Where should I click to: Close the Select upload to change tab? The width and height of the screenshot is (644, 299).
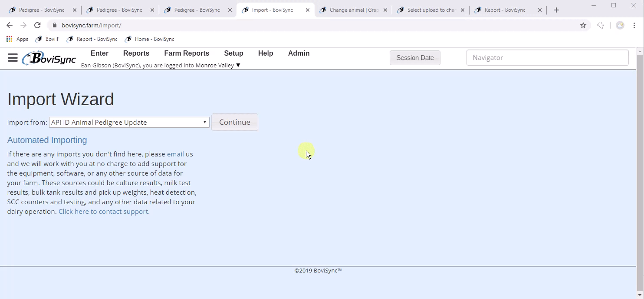[463, 10]
